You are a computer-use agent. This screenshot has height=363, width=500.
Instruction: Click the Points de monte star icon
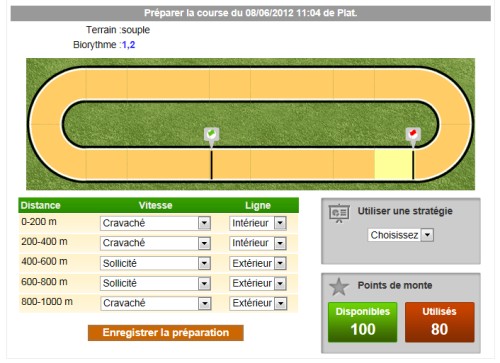click(x=339, y=287)
